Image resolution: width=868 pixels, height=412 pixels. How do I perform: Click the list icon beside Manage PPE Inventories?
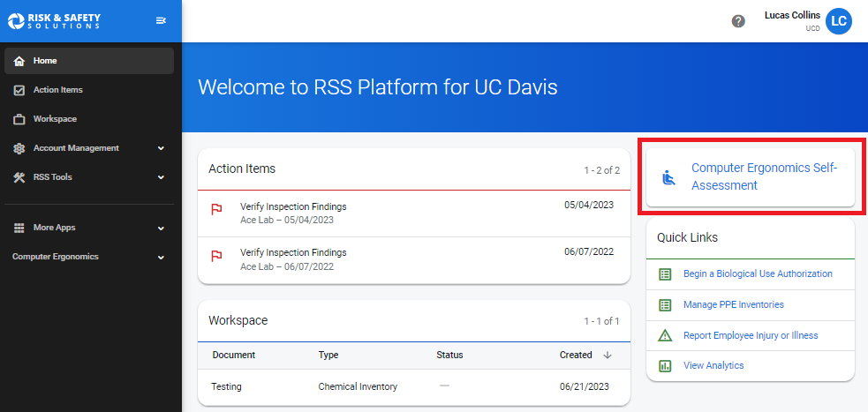coord(665,304)
